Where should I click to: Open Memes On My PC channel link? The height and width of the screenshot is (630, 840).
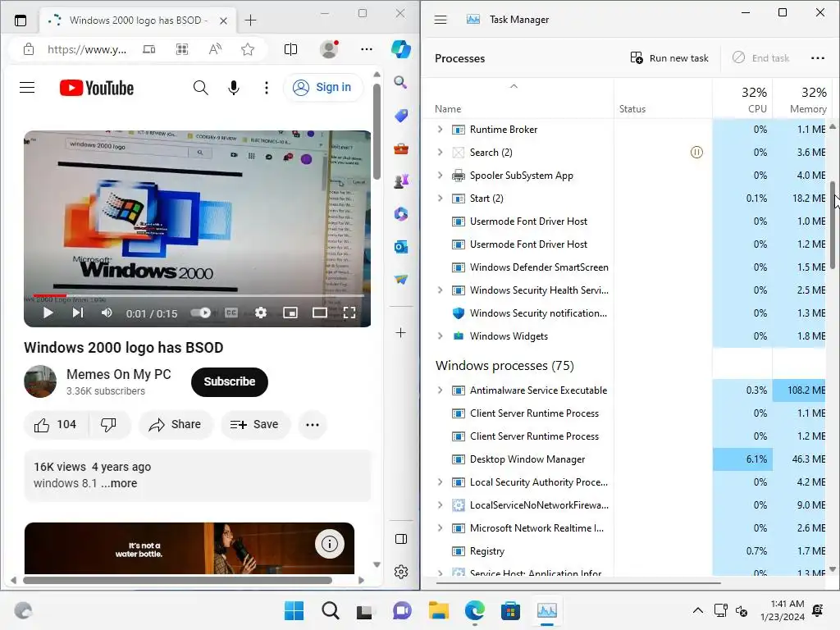(118, 374)
